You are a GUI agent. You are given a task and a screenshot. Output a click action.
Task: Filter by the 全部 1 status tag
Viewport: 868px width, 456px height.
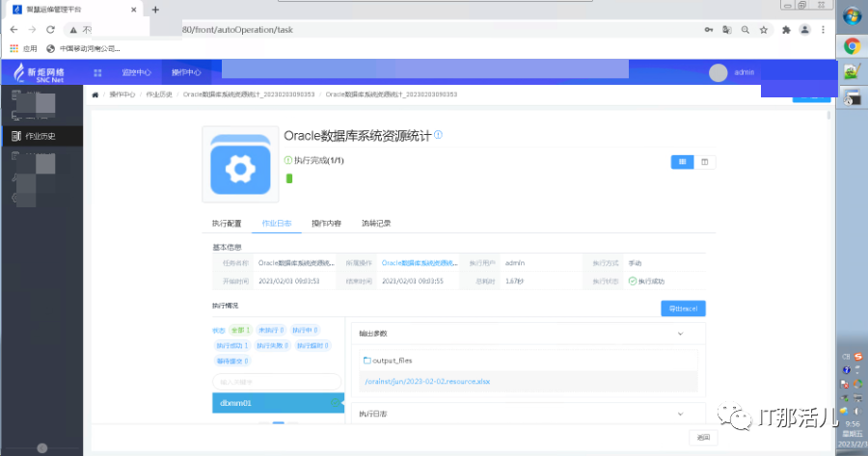[240, 330]
